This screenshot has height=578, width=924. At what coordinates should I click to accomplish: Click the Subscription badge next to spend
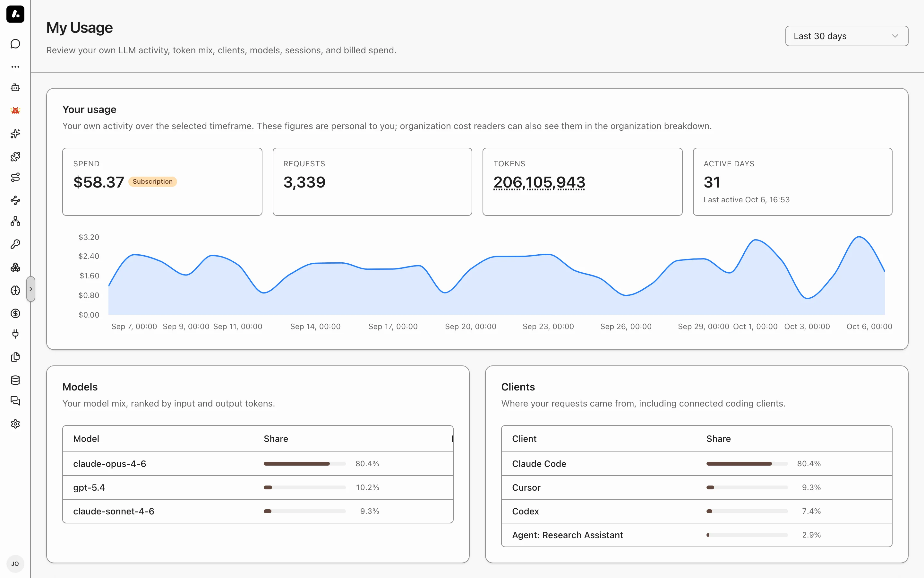tap(152, 181)
